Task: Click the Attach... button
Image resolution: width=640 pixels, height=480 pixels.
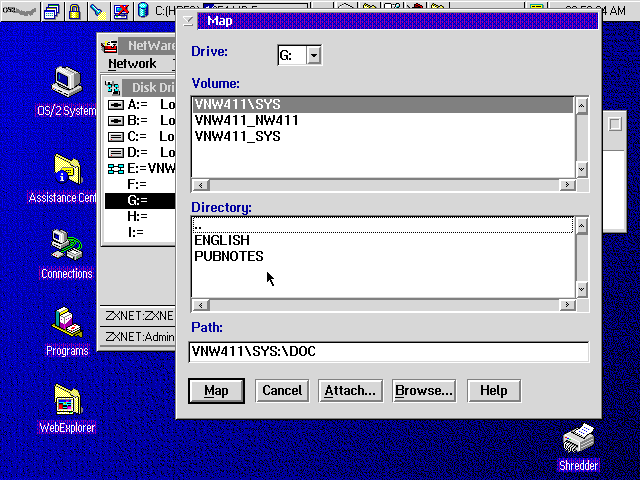Action: [x=350, y=391]
